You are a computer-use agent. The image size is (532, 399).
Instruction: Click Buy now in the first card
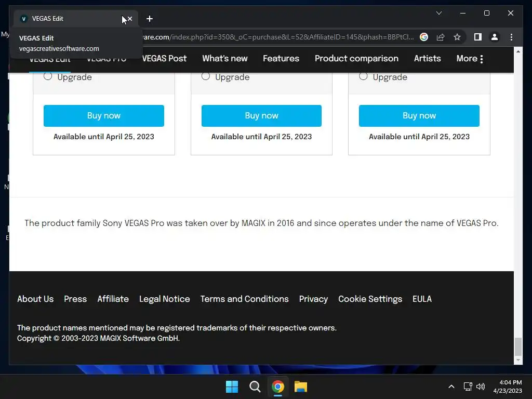pyautogui.click(x=104, y=116)
